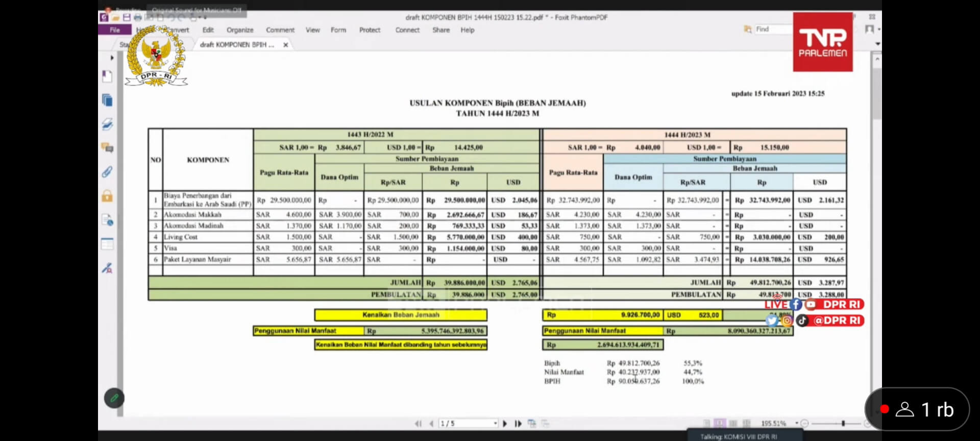Open the page number dropdown
Viewport: 980px width, 441px height.
point(495,424)
